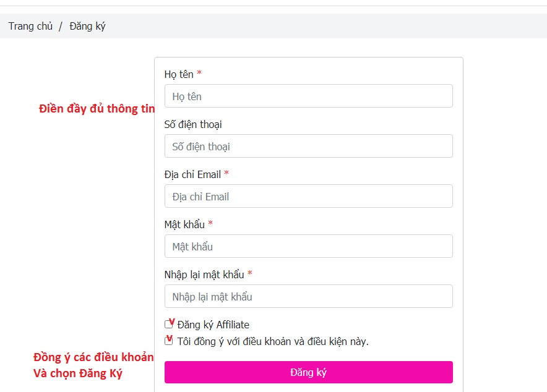Click the Nhập lại mật khẩu field label

point(204,275)
